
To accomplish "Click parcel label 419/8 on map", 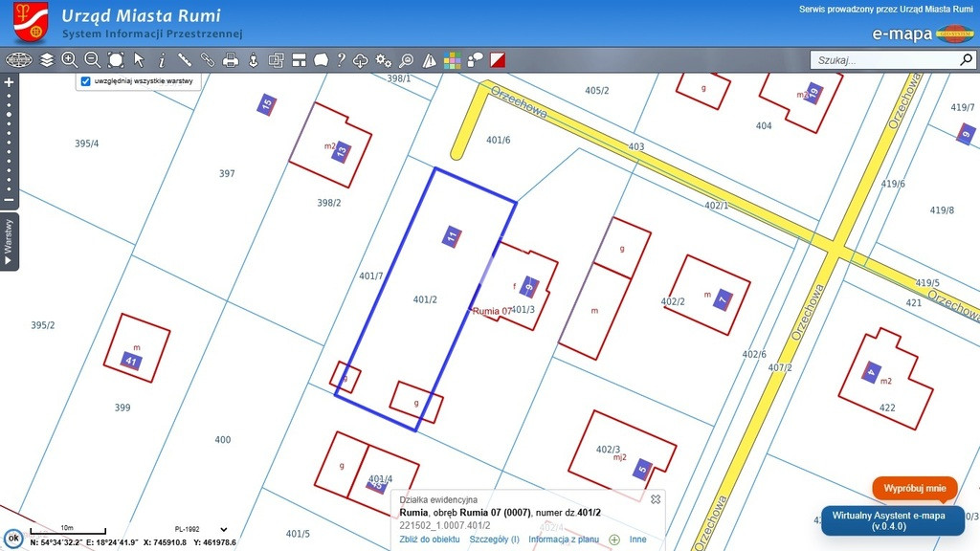I will (942, 209).
